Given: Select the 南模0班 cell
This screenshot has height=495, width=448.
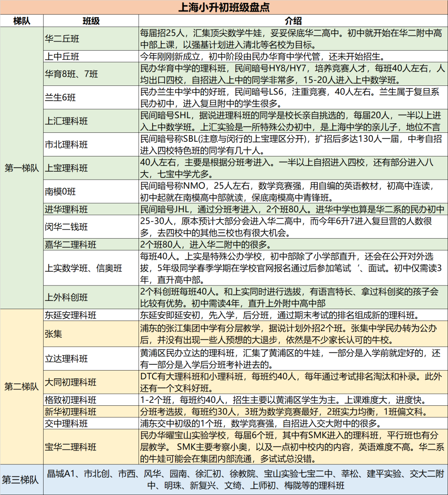Looking at the screenshot, I should coord(91,192).
